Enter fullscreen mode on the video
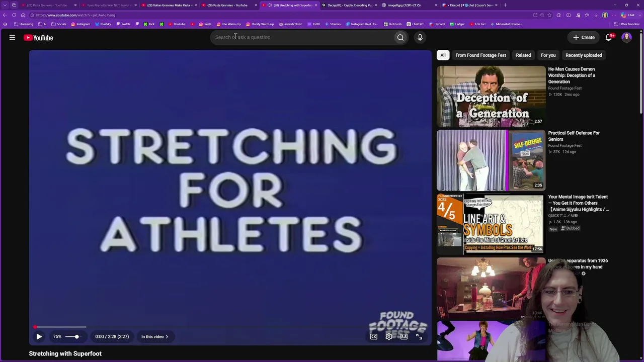 click(x=419, y=337)
